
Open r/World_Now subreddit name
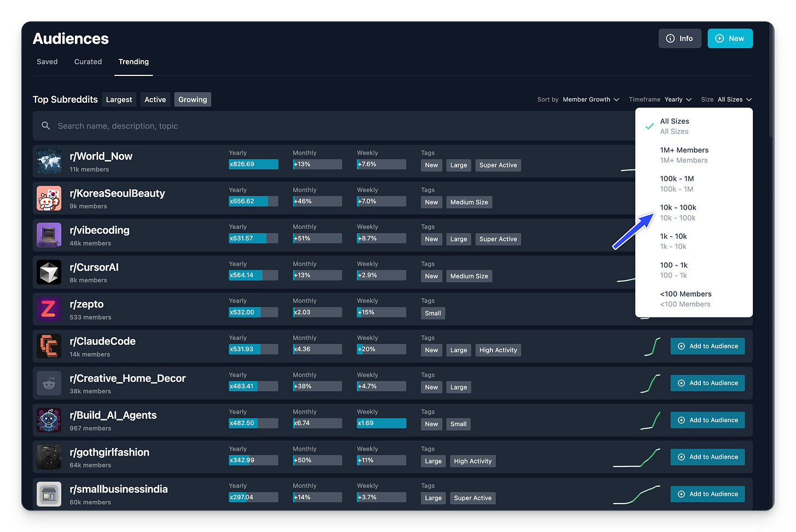(101, 156)
